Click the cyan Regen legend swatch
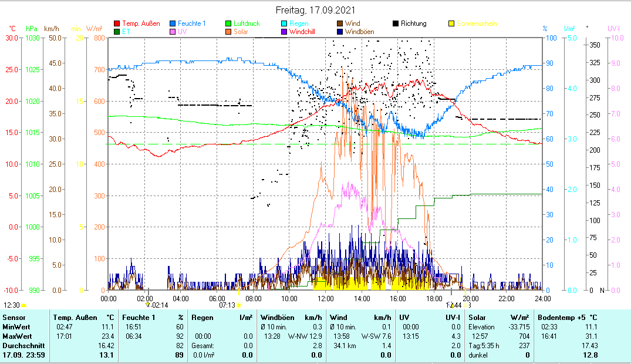This screenshot has height=364, width=631. click(285, 24)
